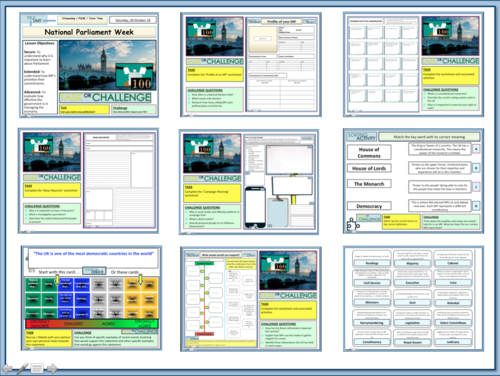Go to previous slide with left arrow

tap(8, 368)
